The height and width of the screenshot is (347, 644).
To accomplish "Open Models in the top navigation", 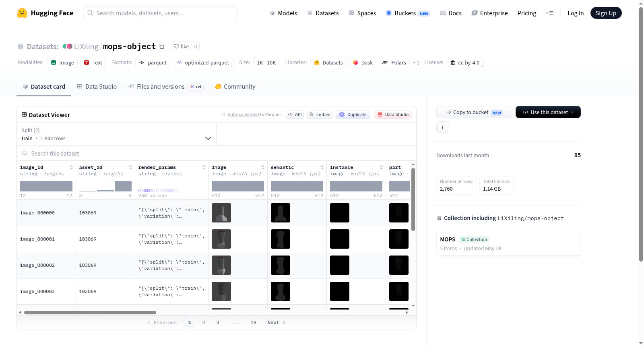I will pos(283,13).
